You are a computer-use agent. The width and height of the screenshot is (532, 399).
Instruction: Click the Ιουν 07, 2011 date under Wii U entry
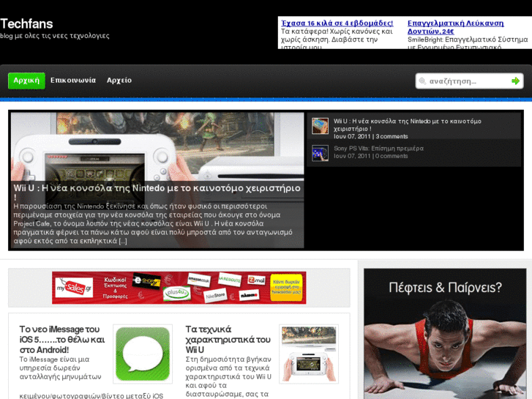coord(352,136)
